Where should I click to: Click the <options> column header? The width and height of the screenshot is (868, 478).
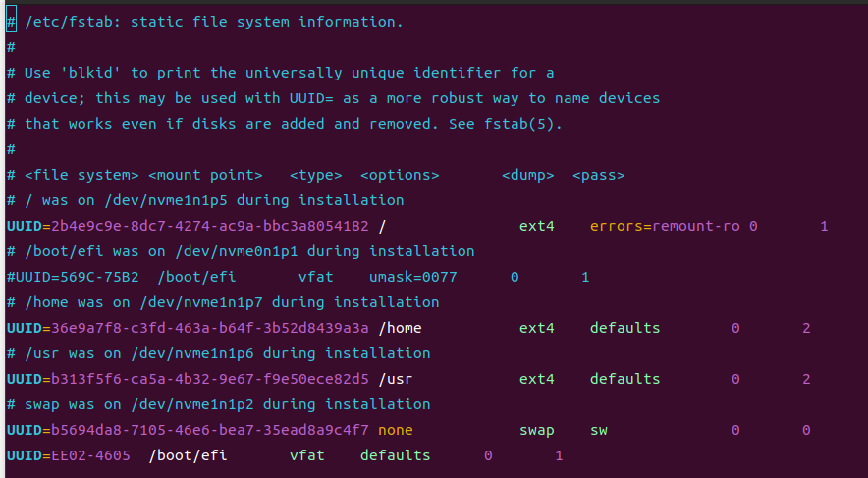[400, 175]
